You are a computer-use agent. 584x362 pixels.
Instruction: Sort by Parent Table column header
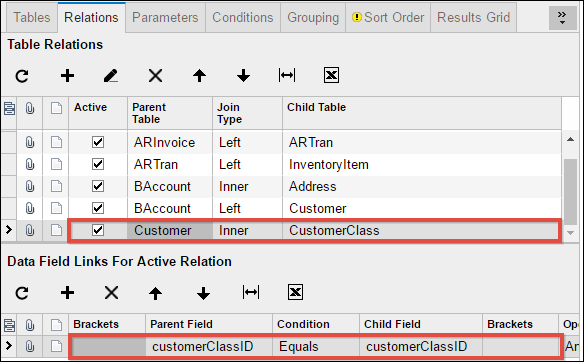tap(170, 113)
